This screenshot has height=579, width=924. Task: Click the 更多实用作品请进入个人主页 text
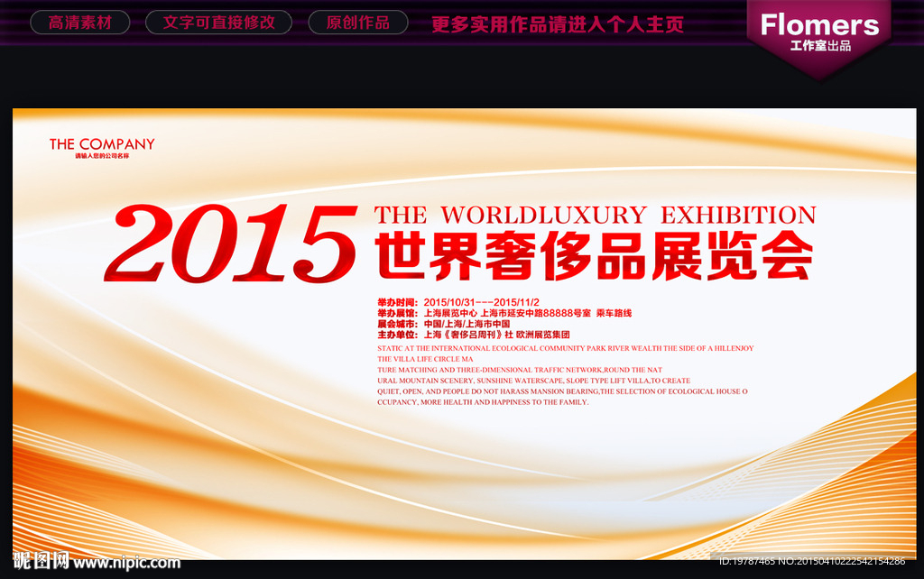point(558,24)
